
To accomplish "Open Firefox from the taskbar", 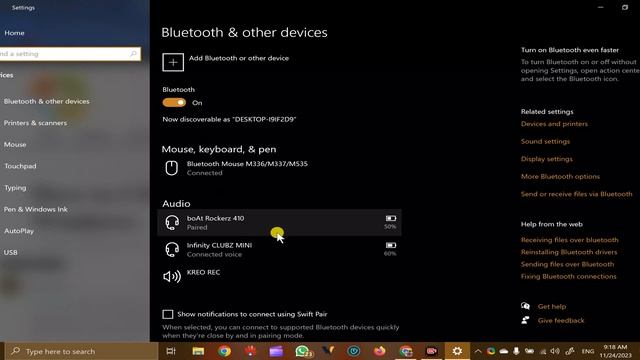I will (x=380, y=351).
